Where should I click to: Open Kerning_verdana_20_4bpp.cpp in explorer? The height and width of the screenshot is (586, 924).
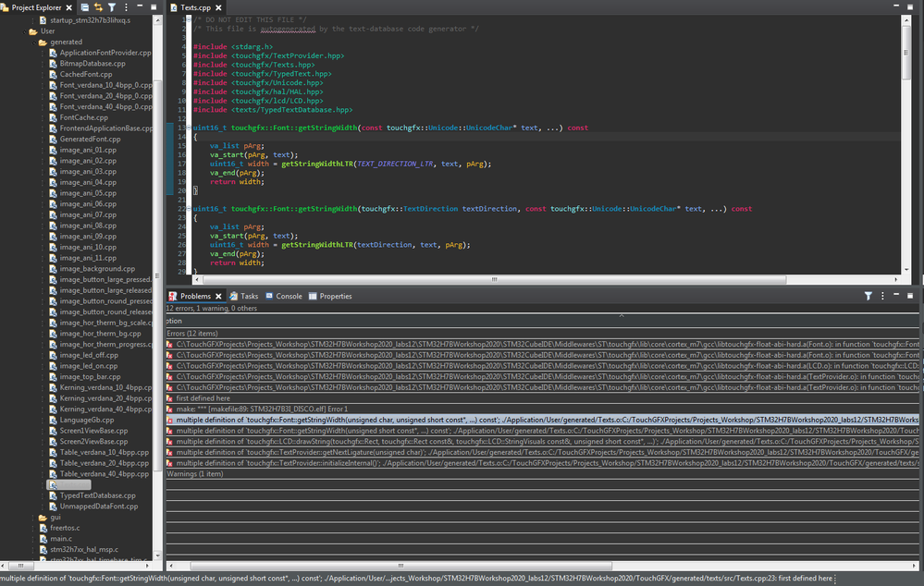(x=105, y=398)
